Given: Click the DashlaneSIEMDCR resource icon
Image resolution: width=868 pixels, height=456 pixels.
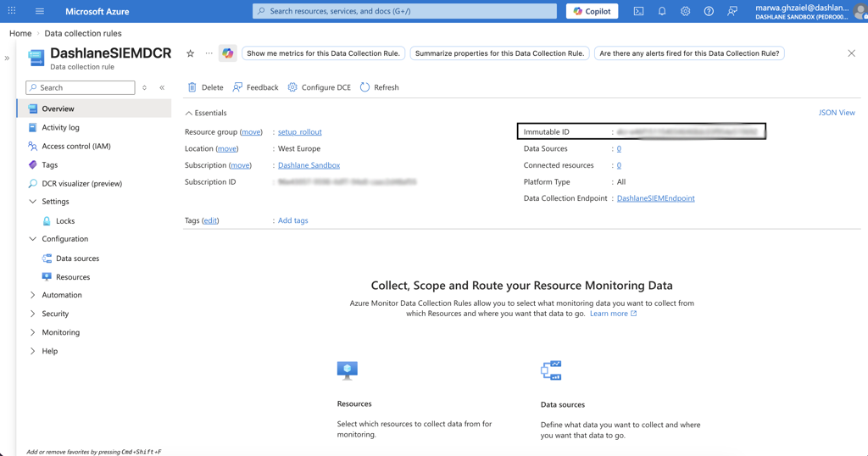Looking at the screenshot, I should 36,58.
